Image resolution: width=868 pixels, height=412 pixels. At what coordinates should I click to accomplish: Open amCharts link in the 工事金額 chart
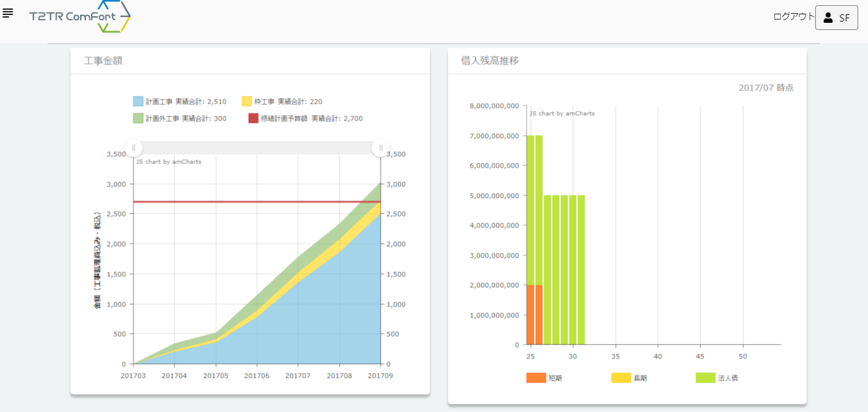pyautogui.click(x=169, y=162)
